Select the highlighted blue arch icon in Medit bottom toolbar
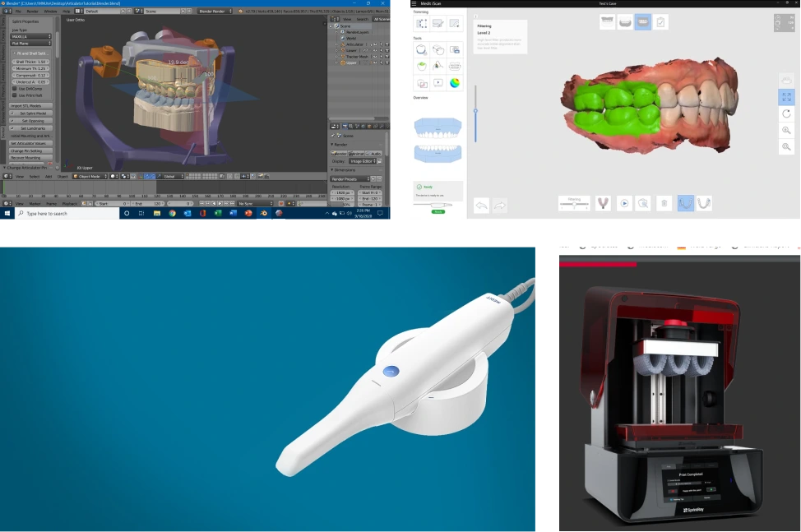Image resolution: width=801 pixels, height=532 pixels. pos(686,203)
